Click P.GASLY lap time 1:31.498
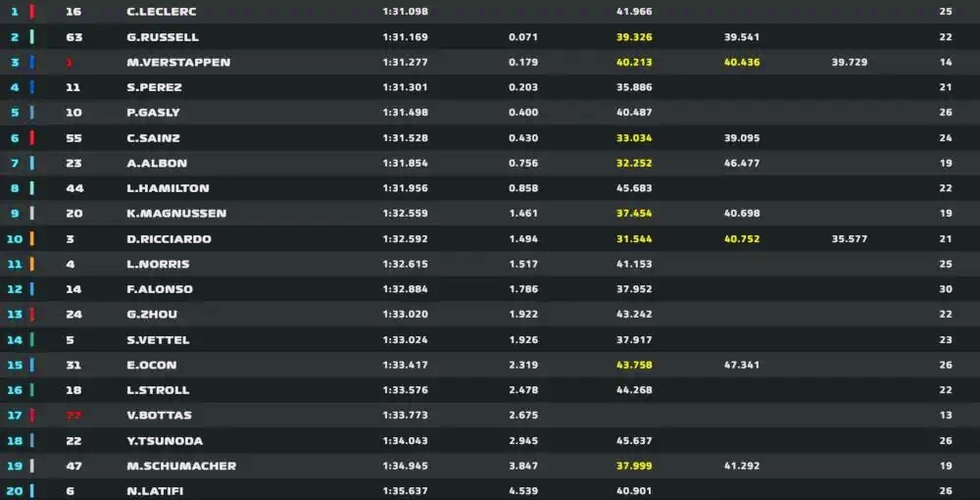980x500 pixels. pyautogui.click(x=405, y=113)
